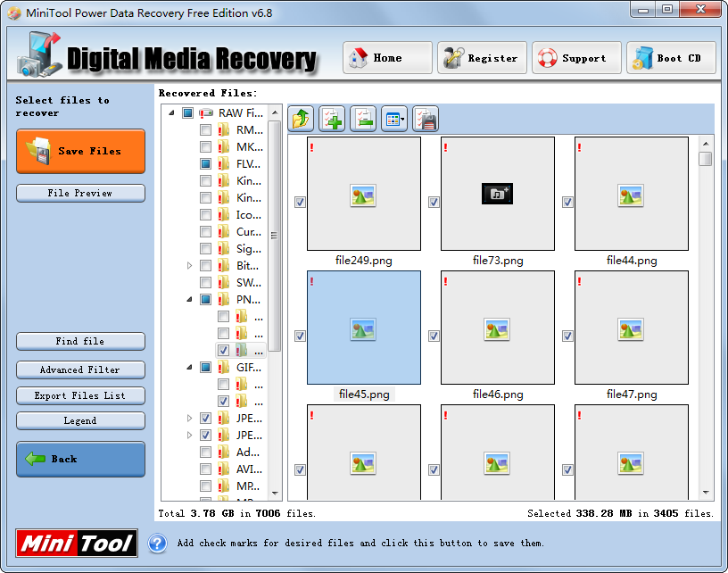Click the FLV folder icon in tree
Screen dimensions: 728x573
pyautogui.click(x=224, y=163)
